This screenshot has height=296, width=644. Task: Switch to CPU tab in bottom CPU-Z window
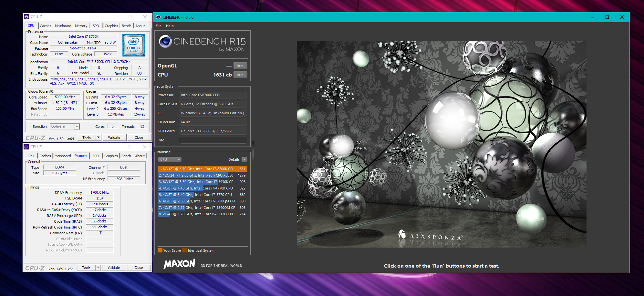(31, 156)
